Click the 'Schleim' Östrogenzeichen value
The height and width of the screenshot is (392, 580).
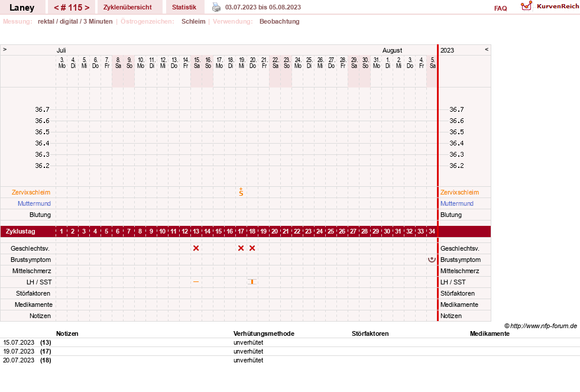point(193,21)
